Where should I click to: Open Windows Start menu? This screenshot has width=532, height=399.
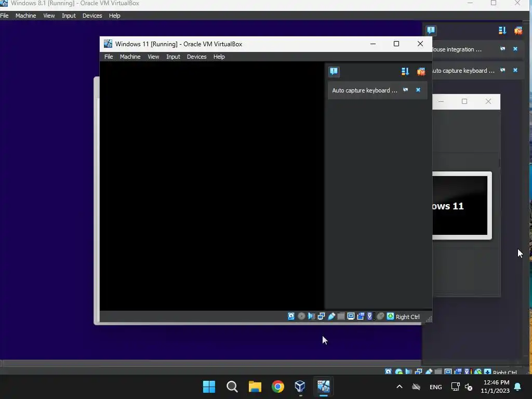coord(209,387)
